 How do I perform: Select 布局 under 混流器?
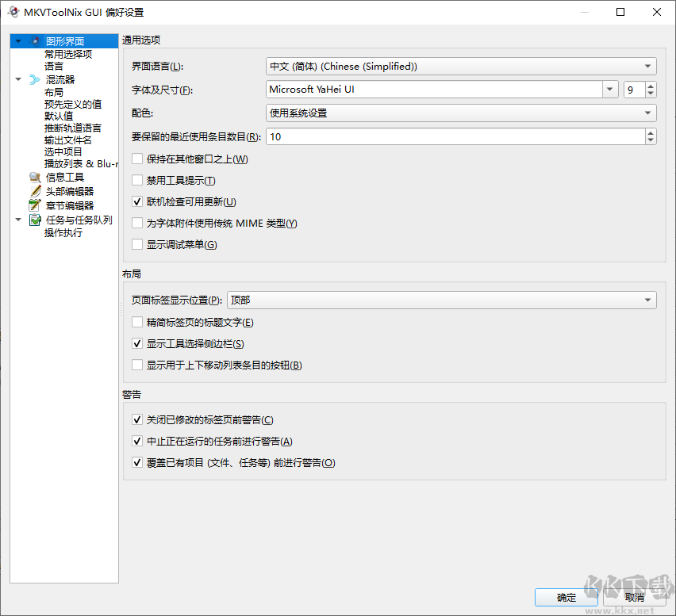pos(54,93)
